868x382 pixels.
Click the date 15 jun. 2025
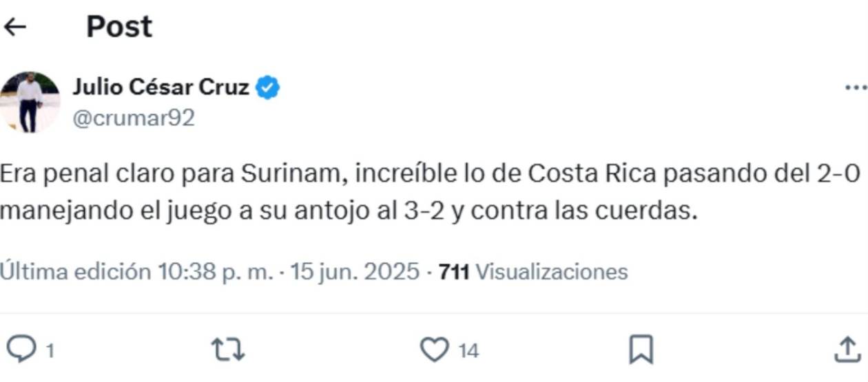355,272
